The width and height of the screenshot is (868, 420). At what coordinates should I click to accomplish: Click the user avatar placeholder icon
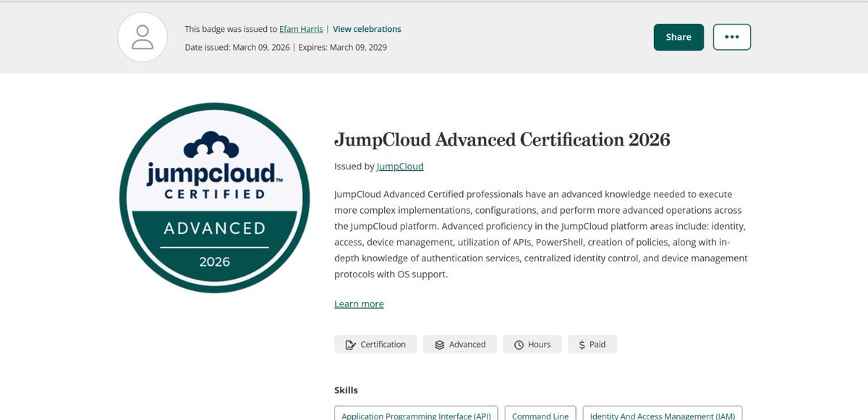pos(143,37)
